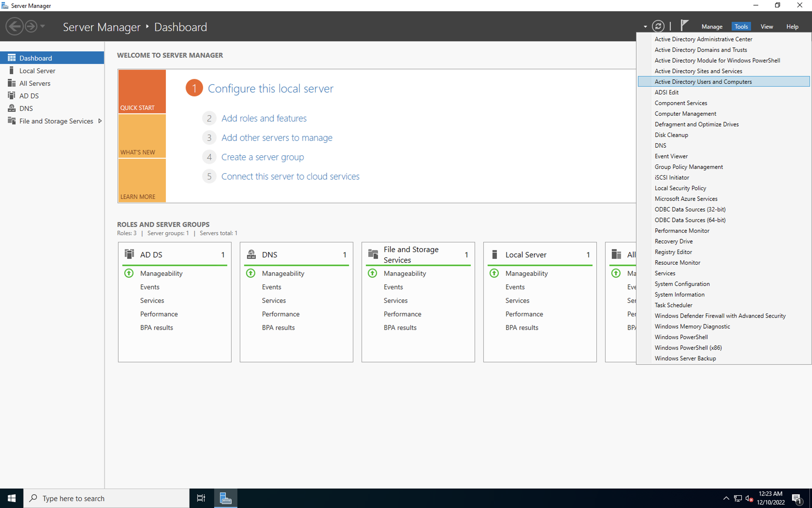Click the Windows Start button
The height and width of the screenshot is (508, 812).
11,498
